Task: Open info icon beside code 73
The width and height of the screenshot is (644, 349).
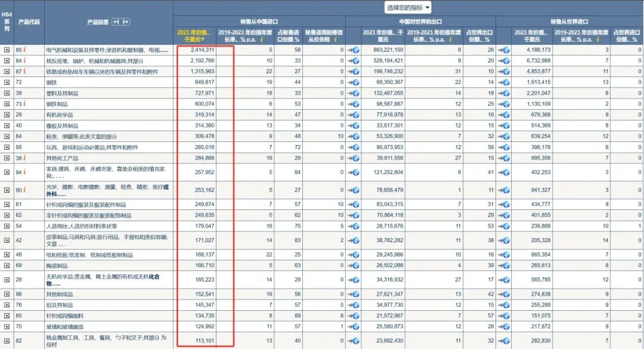Action: (24, 104)
